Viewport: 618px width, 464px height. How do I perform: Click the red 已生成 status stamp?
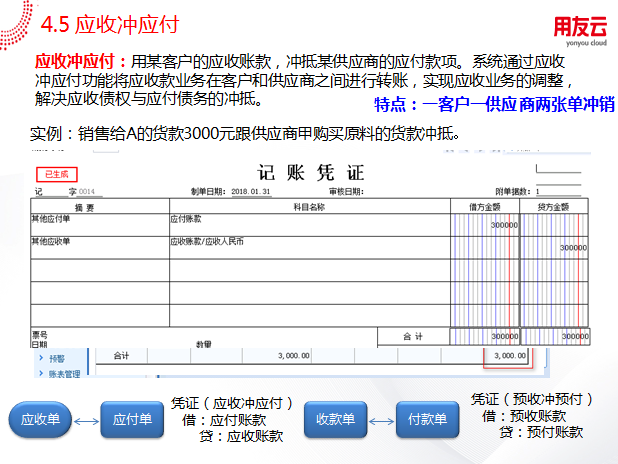coord(52,173)
